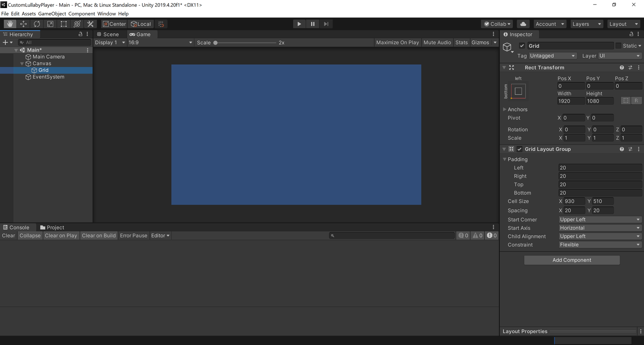This screenshot has height=345, width=644.
Task: Switch to the Scene tab
Action: (x=108, y=35)
